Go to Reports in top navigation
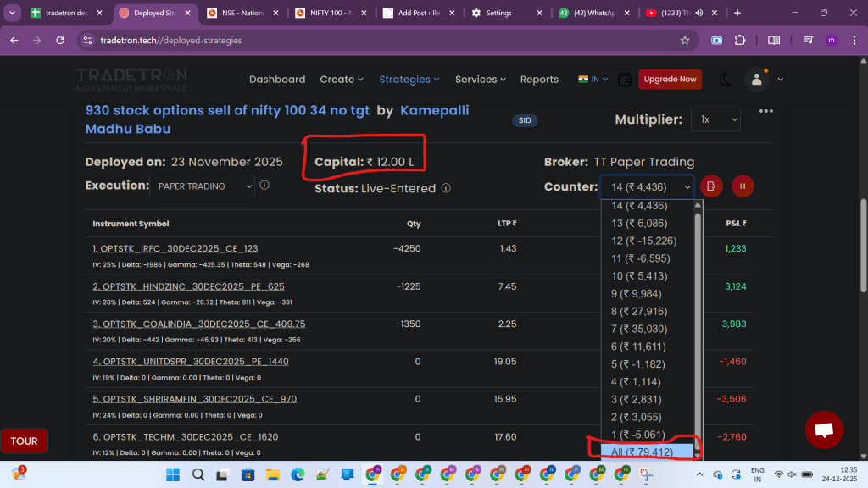The height and width of the screenshot is (488, 868). (539, 80)
